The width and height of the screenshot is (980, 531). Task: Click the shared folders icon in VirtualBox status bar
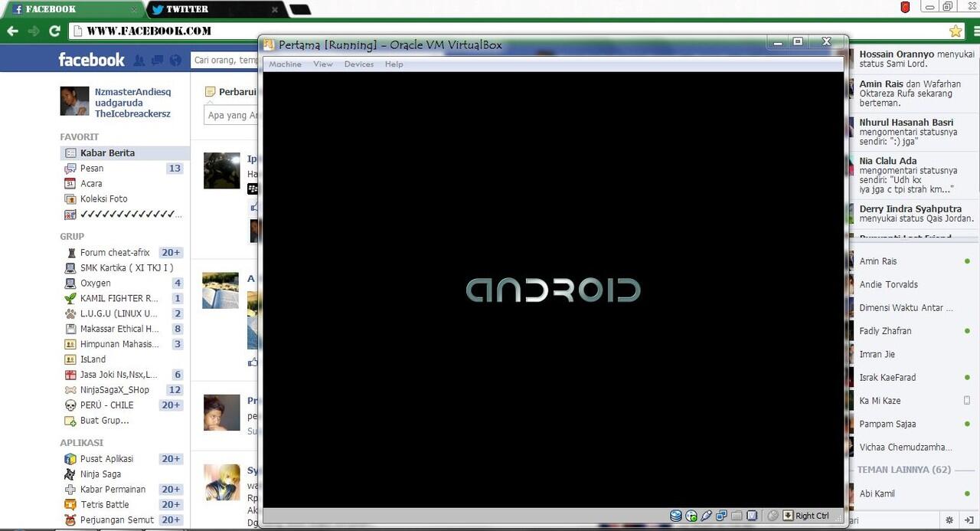pyautogui.click(x=737, y=516)
